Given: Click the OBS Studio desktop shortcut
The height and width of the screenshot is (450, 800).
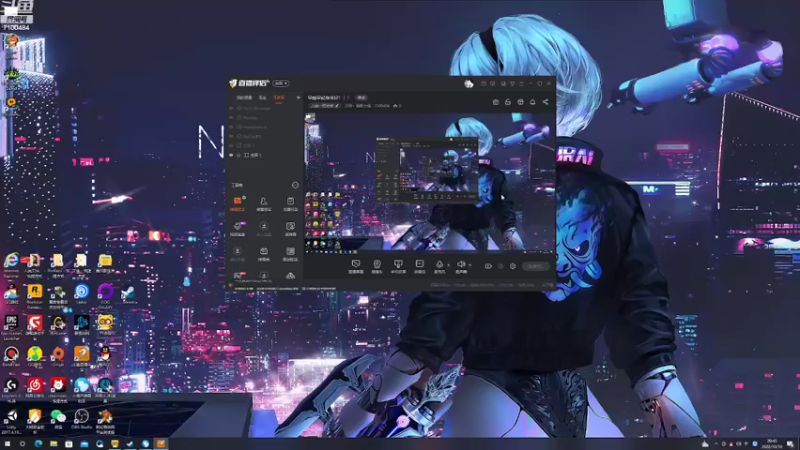Looking at the screenshot, I should [82, 419].
